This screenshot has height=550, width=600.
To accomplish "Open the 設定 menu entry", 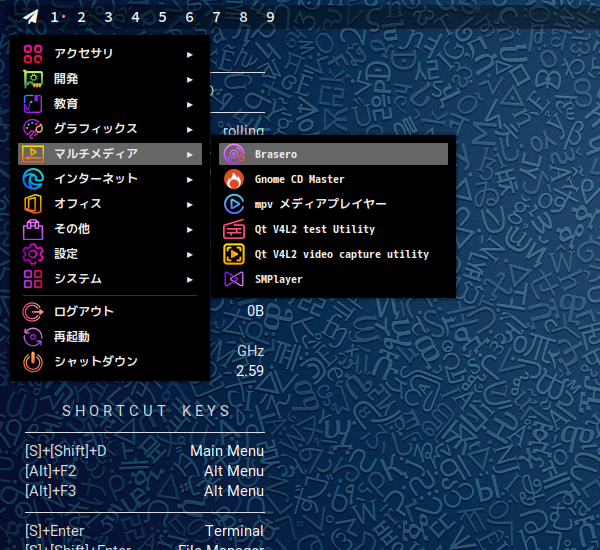I will (110, 254).
